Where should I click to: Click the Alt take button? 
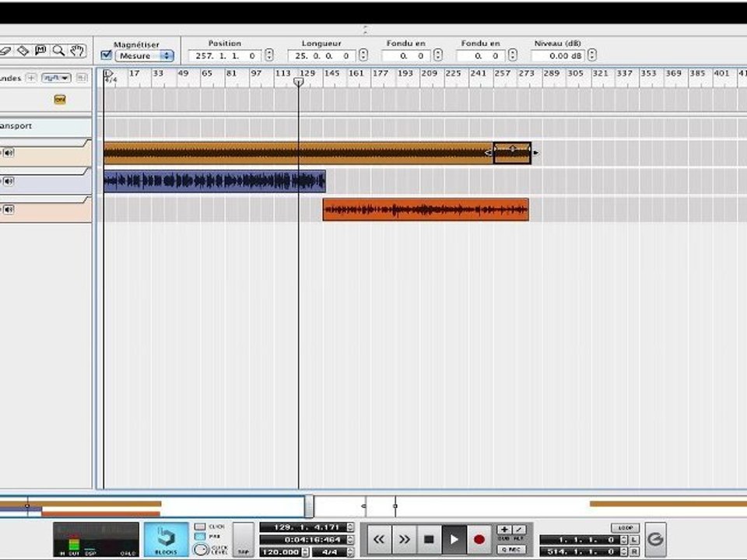[519, 530]
